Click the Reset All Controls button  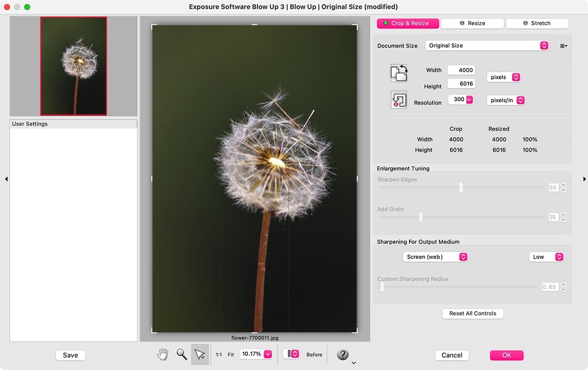(x=472, y=314)
